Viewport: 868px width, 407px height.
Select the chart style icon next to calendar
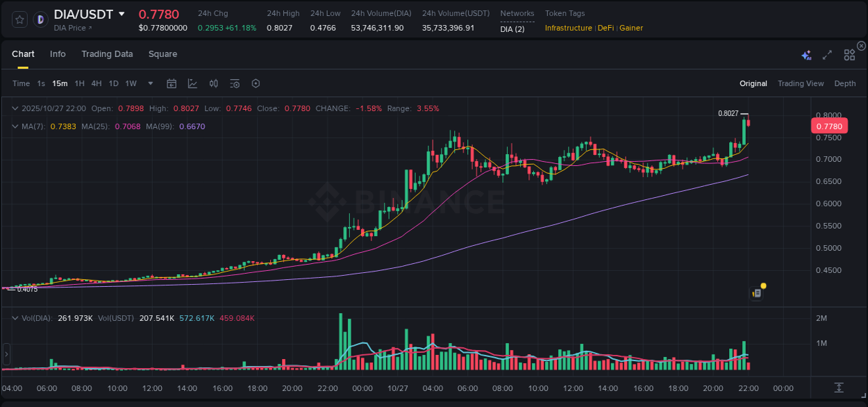click(x=192, y=83)
